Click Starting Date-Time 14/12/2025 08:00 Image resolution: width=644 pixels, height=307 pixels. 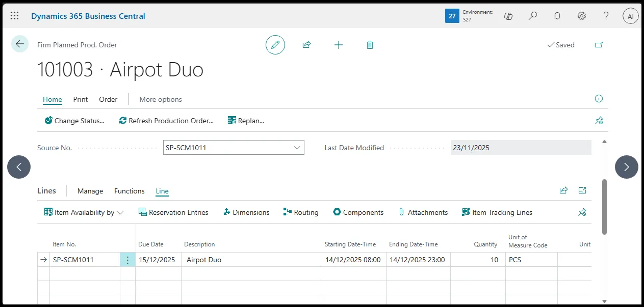coord(354,260)
